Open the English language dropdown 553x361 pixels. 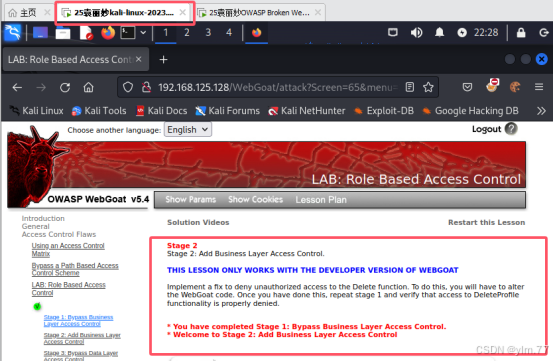[188, 130]
